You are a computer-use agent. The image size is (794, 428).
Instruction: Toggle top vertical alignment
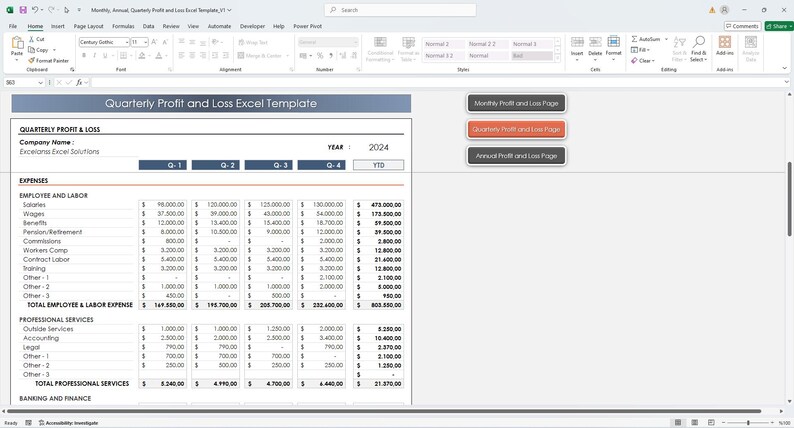[x=181, y=42]
